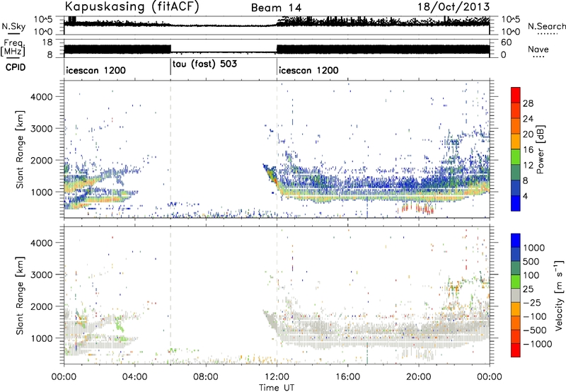Click the 'Power [dB]' colorbar label

pos(540,149)
